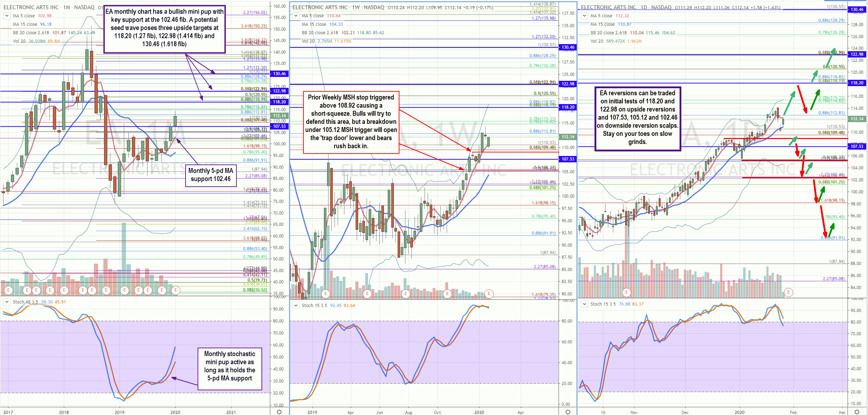Click 118.20 price label on daily chart

point(857,83)
